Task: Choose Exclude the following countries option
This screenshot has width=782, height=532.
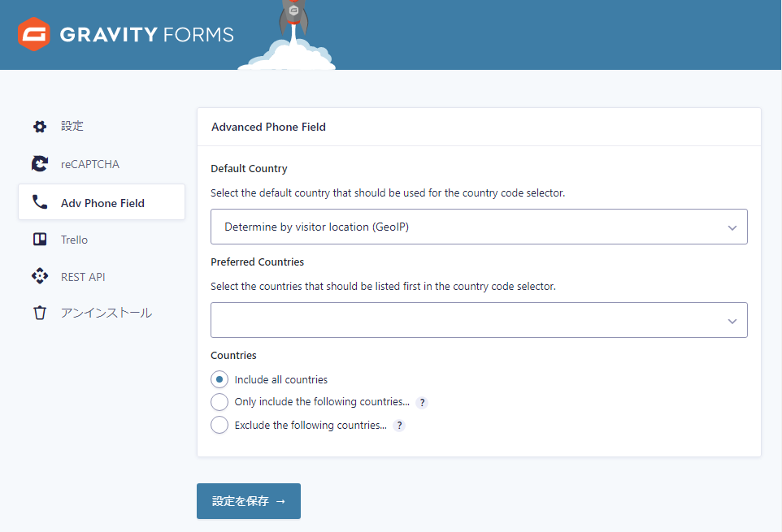Action: click(x=219, y=425)
